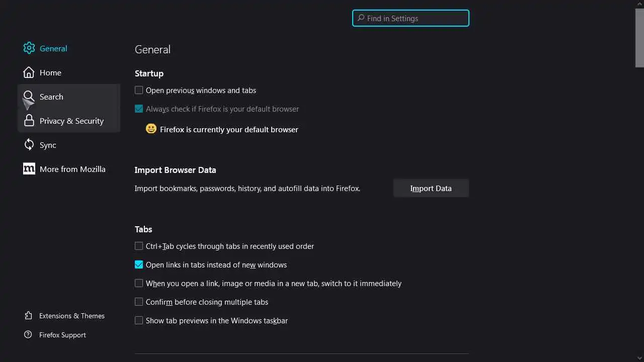Click the Sync arrows icon

29,145
